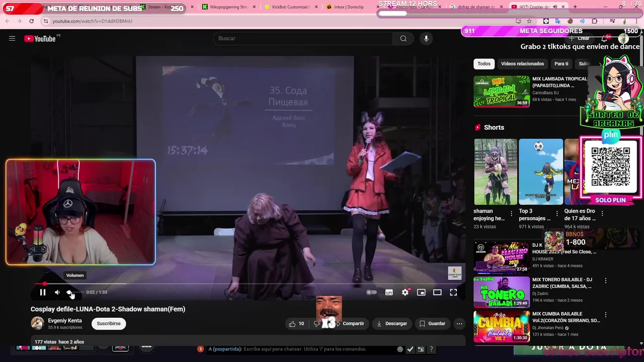The image size is (644, 362).
Task: Open the MIX TONERO BAILABLE video thumbnail
Action: coord(502,292)
